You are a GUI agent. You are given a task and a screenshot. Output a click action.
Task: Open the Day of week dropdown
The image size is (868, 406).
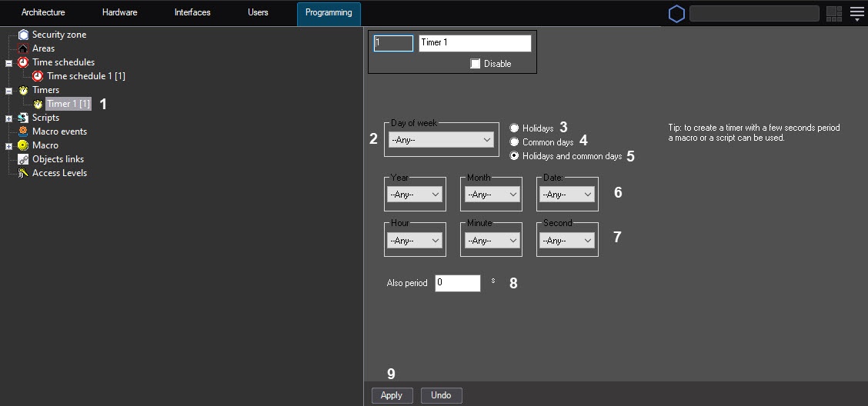click(x=441, y=140)
